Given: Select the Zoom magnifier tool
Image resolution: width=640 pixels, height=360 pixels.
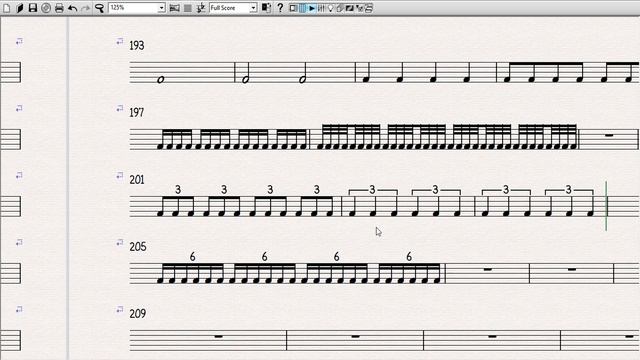Looking at the screenshot, I should [99, 8].
